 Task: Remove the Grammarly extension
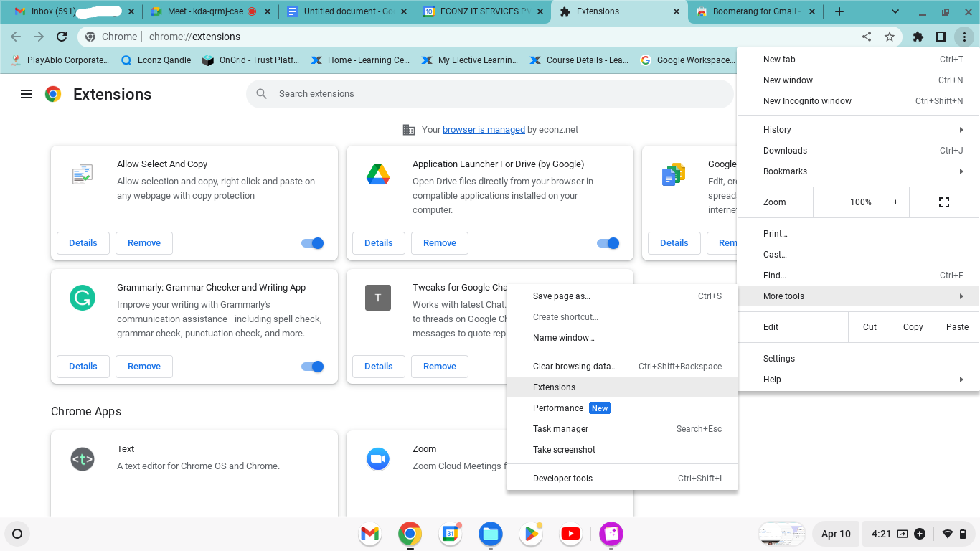[x=144, y=367]
